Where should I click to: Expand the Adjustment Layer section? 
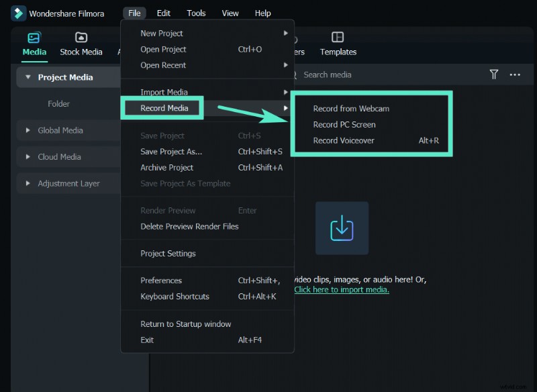[28, 183]
